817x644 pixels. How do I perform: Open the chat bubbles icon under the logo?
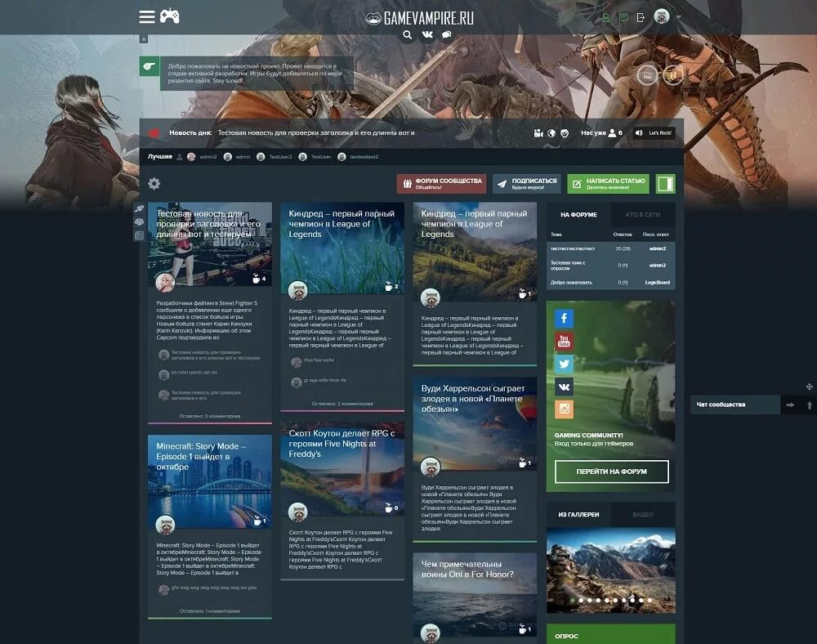tap(447, 35)
